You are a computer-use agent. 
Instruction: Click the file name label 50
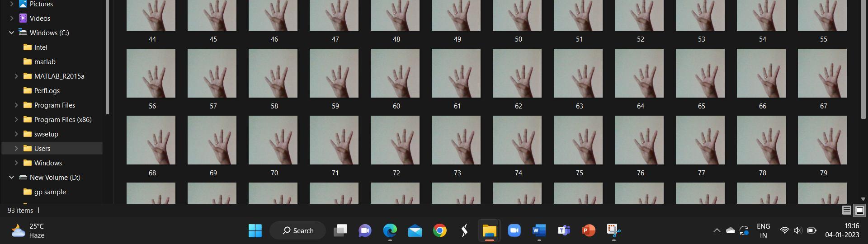[519, 39]
